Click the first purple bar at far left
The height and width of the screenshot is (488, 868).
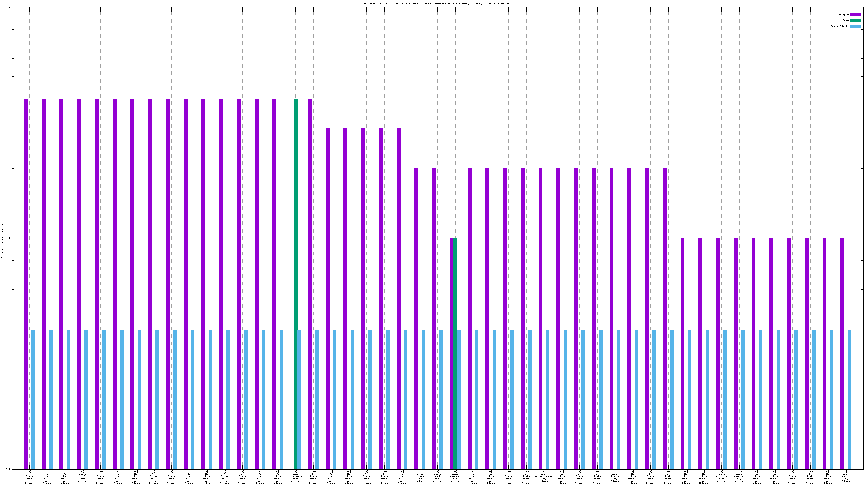click(26, 283)
